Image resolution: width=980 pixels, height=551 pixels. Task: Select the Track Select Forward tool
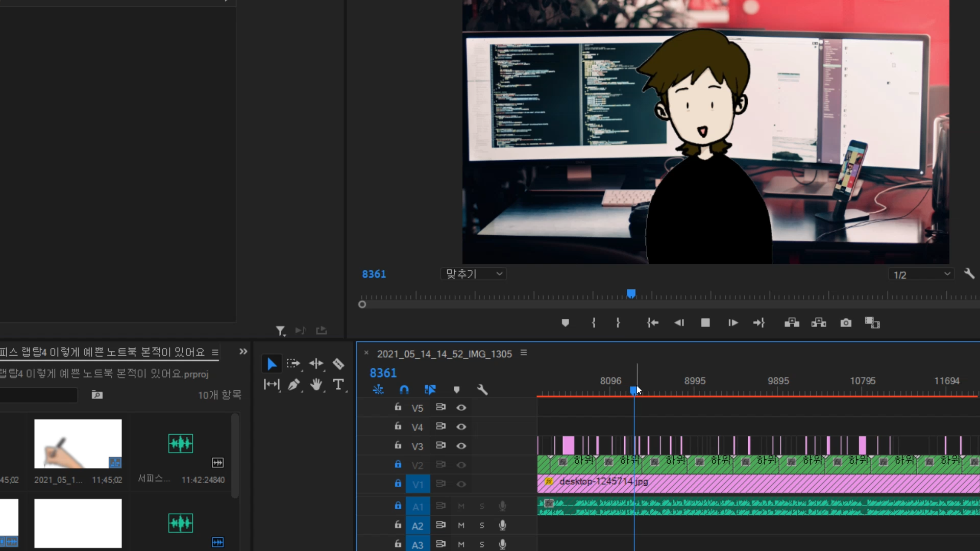click(293, 364)
